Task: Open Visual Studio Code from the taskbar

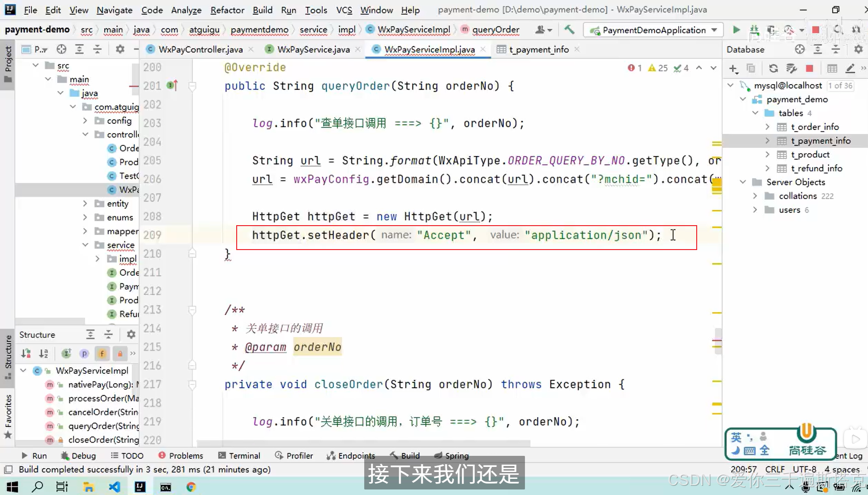Action: click(x=114, y=487)
